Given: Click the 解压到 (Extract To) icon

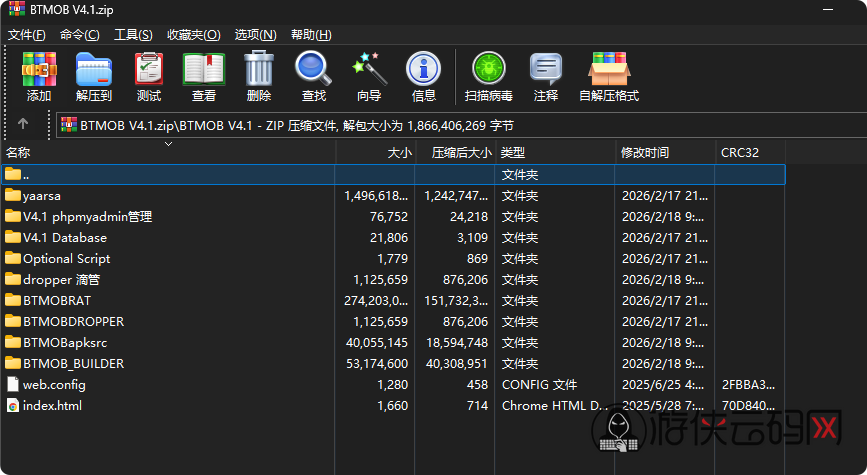Looking at the screenshot, I should coord(94,76).
